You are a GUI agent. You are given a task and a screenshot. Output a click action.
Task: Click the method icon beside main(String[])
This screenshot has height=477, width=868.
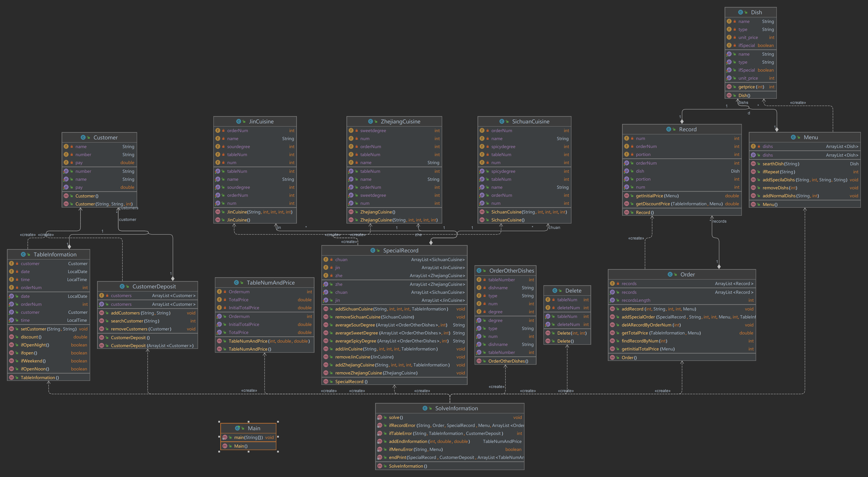click(225, 437)
